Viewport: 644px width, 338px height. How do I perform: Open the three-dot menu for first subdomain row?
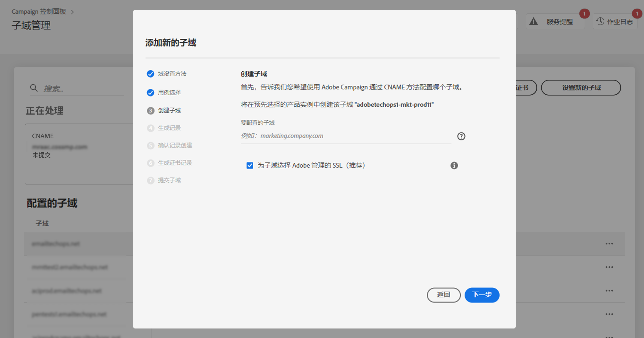pyautogui.click(x=609, y=244)
